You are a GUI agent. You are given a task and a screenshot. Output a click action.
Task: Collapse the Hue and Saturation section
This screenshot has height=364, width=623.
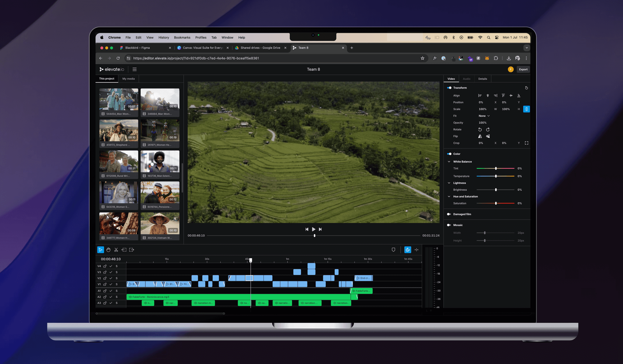click(449, 196)
